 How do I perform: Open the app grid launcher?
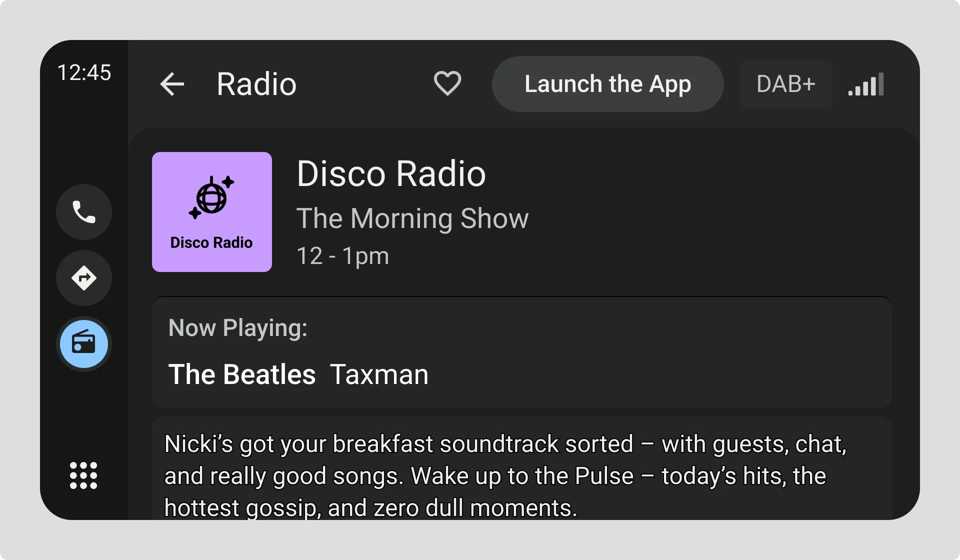(83, 475)
